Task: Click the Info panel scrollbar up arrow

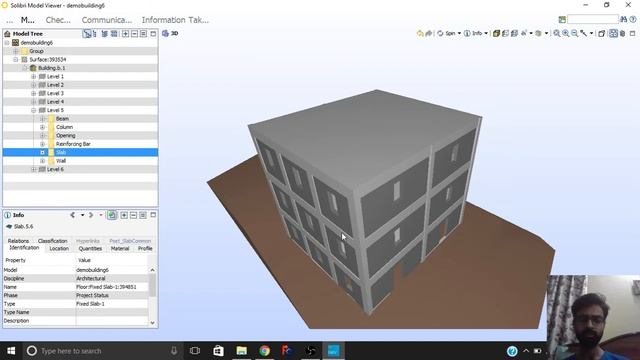Action: pyautogui.click(x=153, y=270)
